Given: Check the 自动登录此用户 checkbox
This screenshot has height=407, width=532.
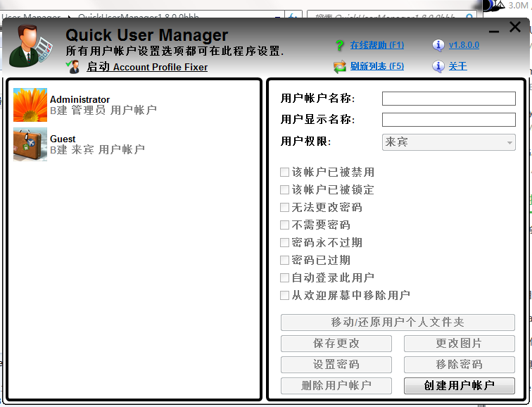Looking at the screenshot, I should tap(284, 277).
